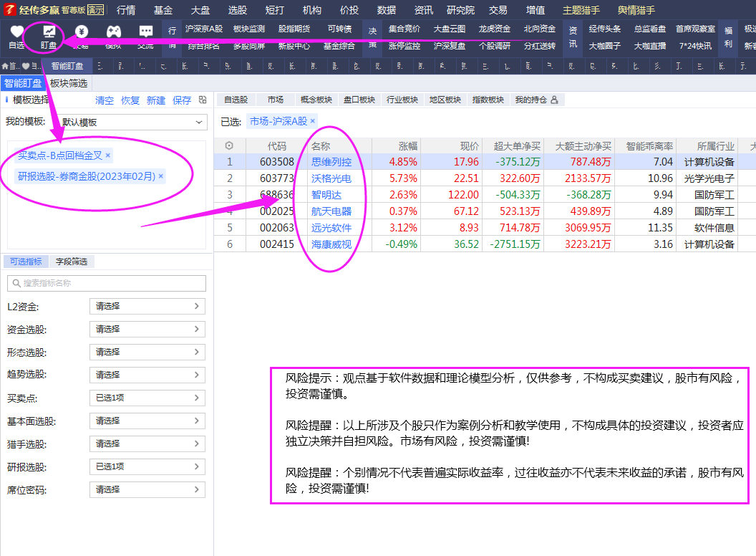Viewport: 756px width, 556px height.
Task: Select the 概念板块 category tab
Action: pyautogui.click(x=316, y=100)
